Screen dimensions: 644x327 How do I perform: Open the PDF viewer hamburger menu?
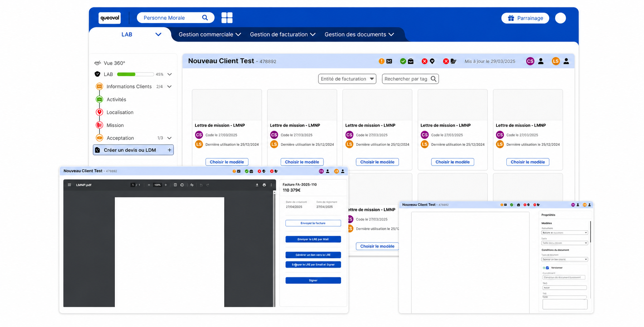[x=69, y=185]
